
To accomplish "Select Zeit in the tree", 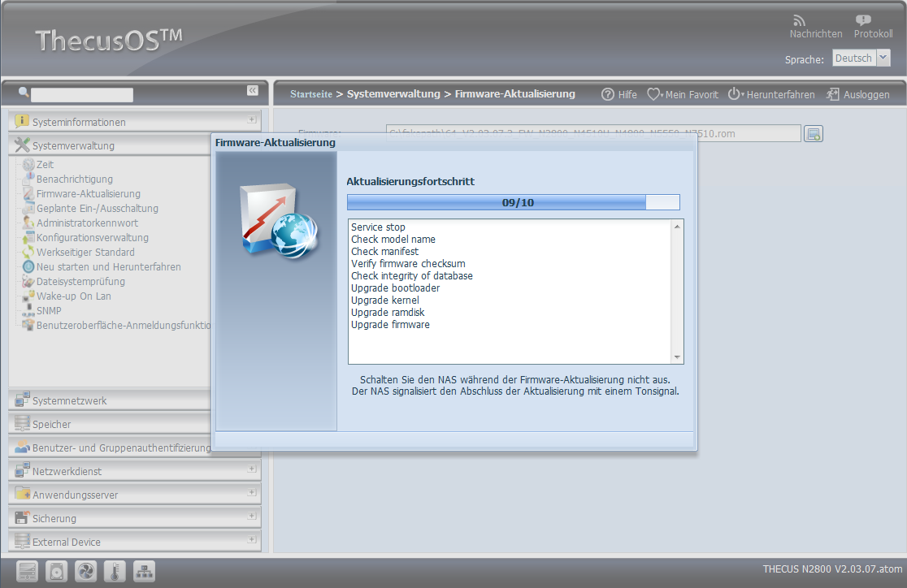I will point(46,165).
